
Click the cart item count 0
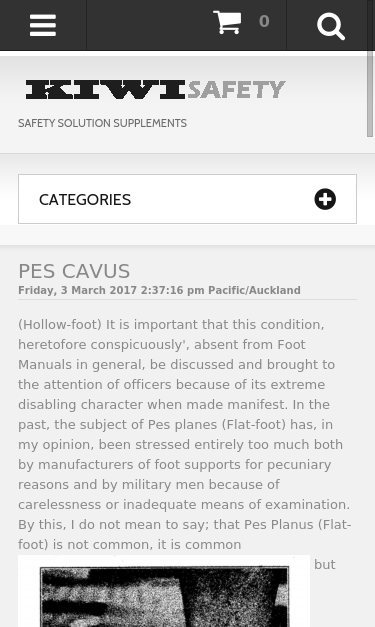264,21
